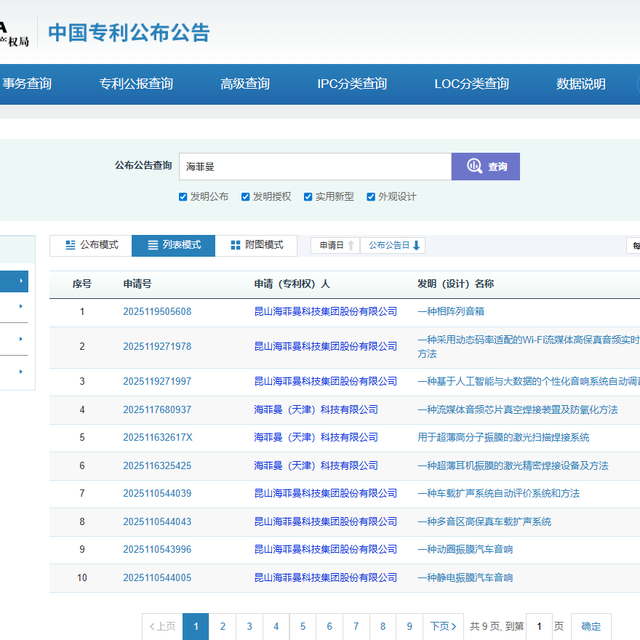Open LOC分类查询 menu item
640x640 pixels.
click(x=471, y=84)
